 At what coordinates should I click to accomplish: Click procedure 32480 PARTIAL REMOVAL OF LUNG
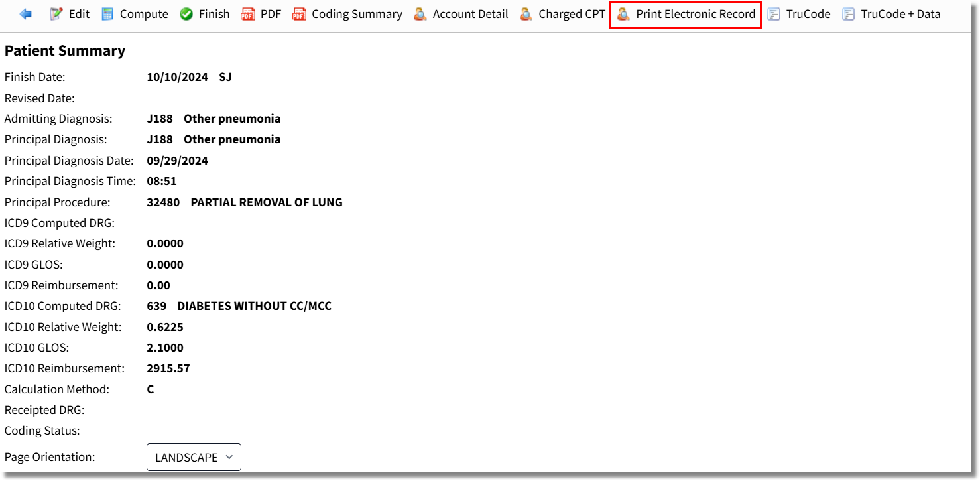click(x=245, y=202)
